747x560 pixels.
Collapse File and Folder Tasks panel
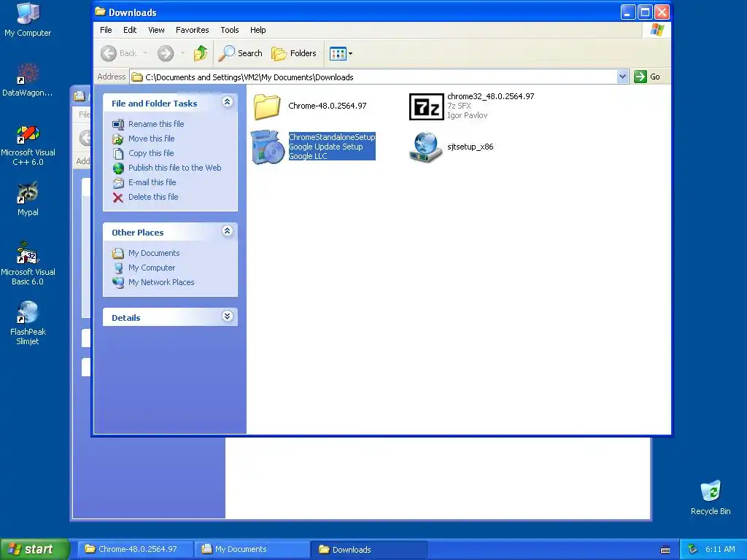(x=228, y=102)
